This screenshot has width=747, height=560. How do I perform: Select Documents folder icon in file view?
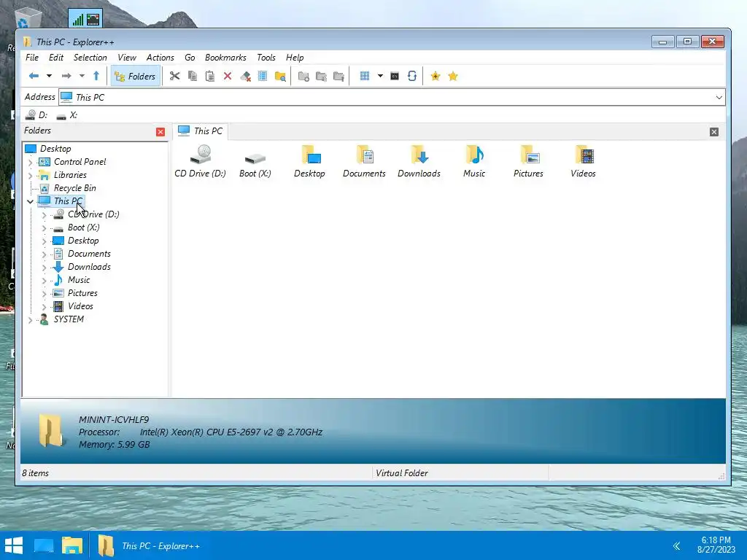(365, 162)
